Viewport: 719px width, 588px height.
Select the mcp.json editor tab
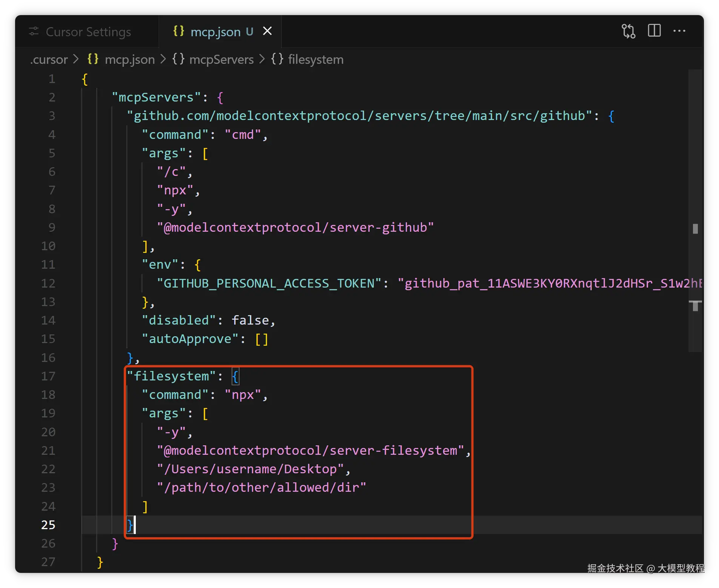tap(215, 32)
